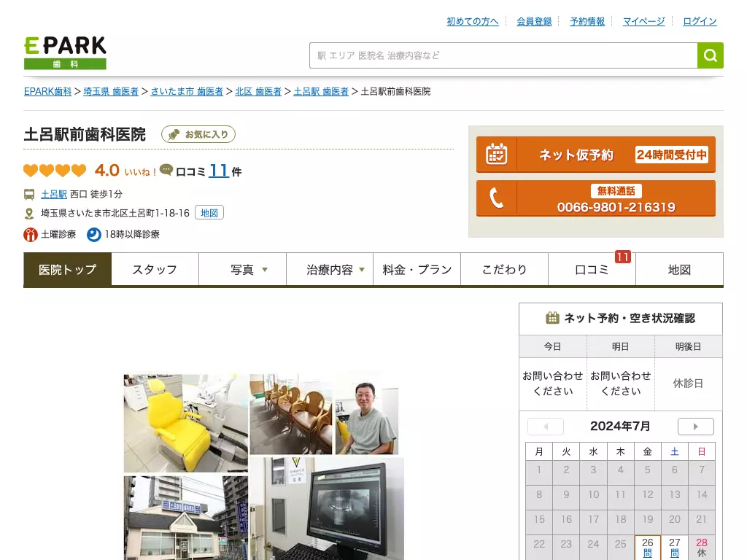Click the 北区 歯医者 breadcrumb
747x560 pixels.
(x=258, y=91)
